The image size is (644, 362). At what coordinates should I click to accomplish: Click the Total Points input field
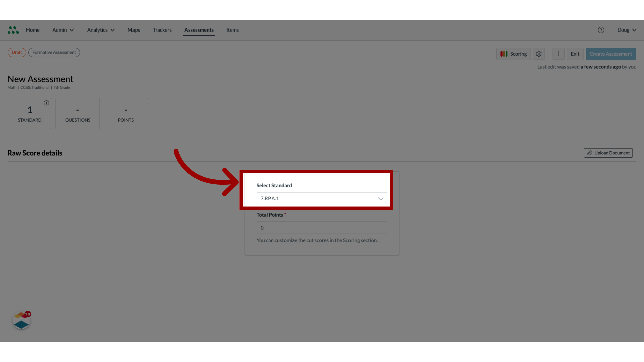pyautogui.click(x=322, y=227)
